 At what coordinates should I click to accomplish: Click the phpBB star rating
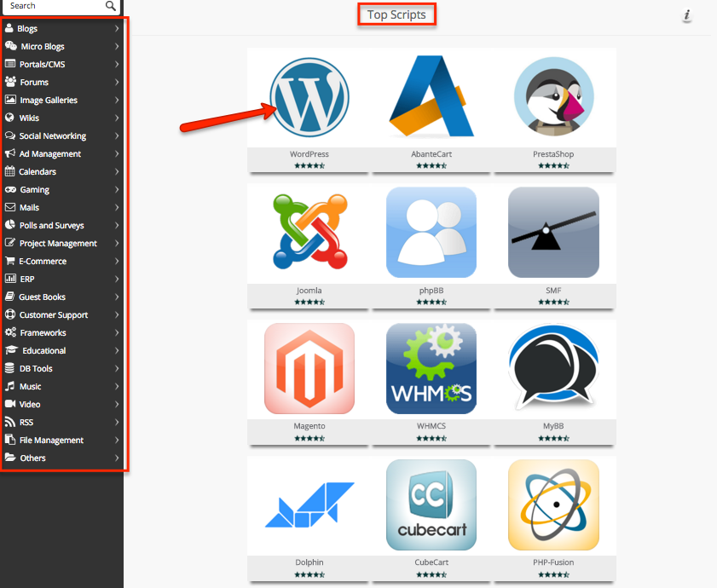point(431,302)
